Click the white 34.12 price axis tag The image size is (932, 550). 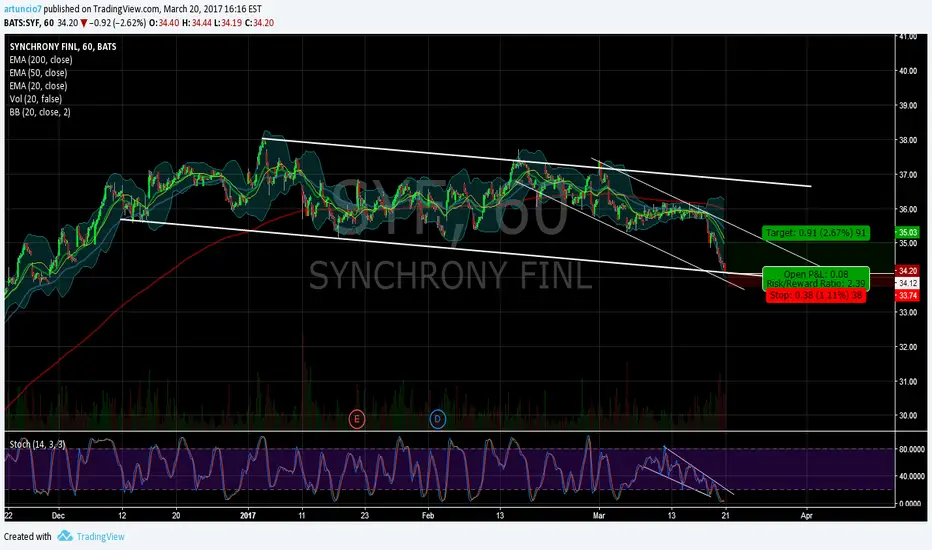tap(908, 283)
